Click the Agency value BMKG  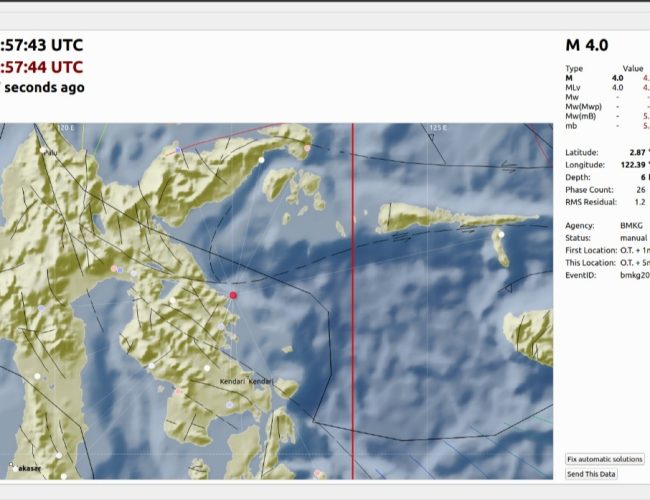click(x=631, y=226)
